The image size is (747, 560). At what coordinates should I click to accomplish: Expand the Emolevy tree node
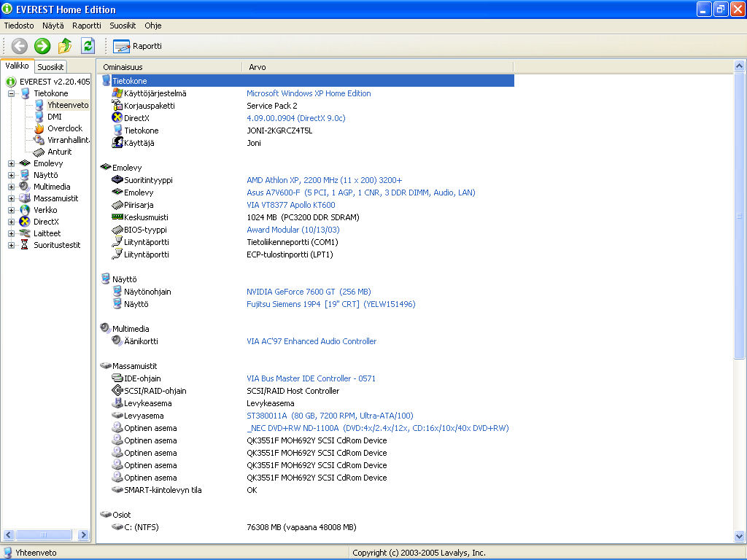click(x=11, y=163)
